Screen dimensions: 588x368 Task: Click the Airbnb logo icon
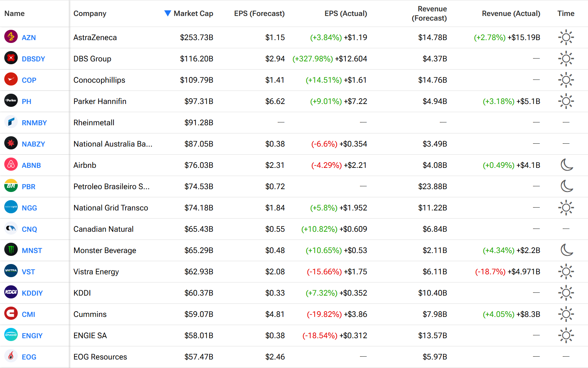11,165
